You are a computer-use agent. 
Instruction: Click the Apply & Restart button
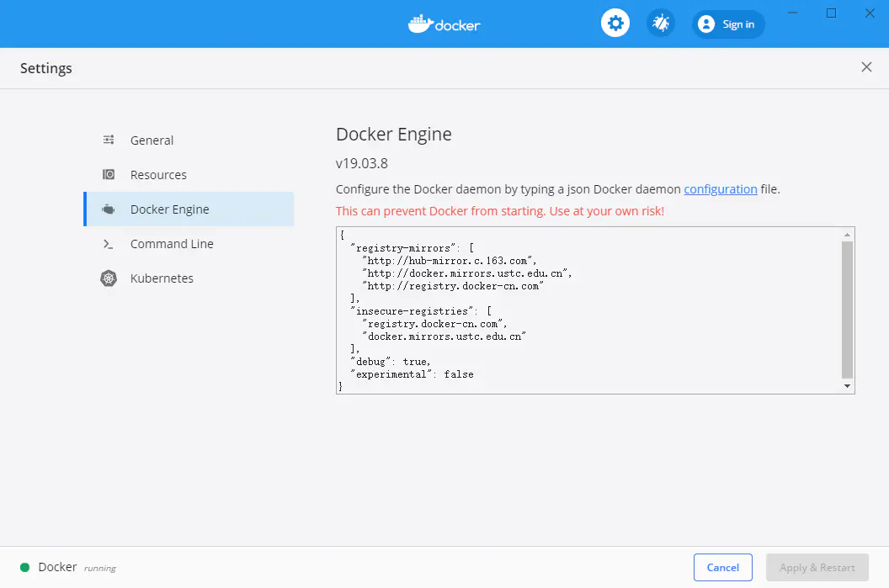coord(817,567)
